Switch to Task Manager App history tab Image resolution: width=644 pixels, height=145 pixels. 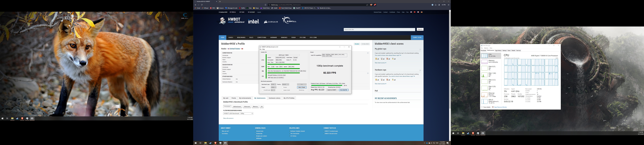click(498, 51)
